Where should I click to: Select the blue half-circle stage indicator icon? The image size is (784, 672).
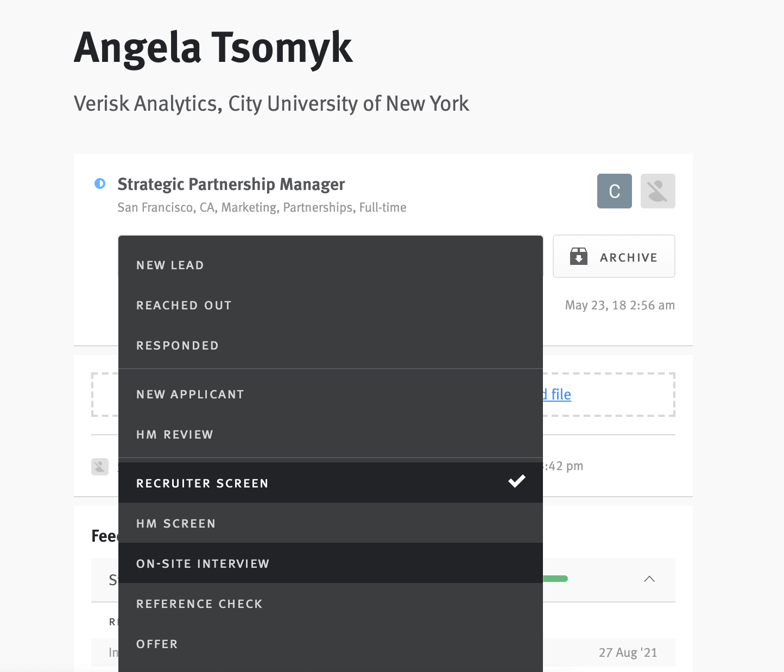click(x=100, y=183)
